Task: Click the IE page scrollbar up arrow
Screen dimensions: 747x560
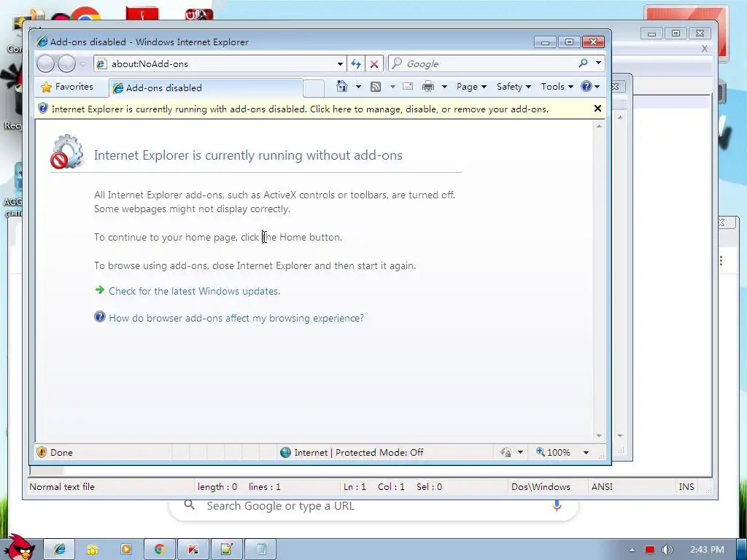Action: coord(599,126)
